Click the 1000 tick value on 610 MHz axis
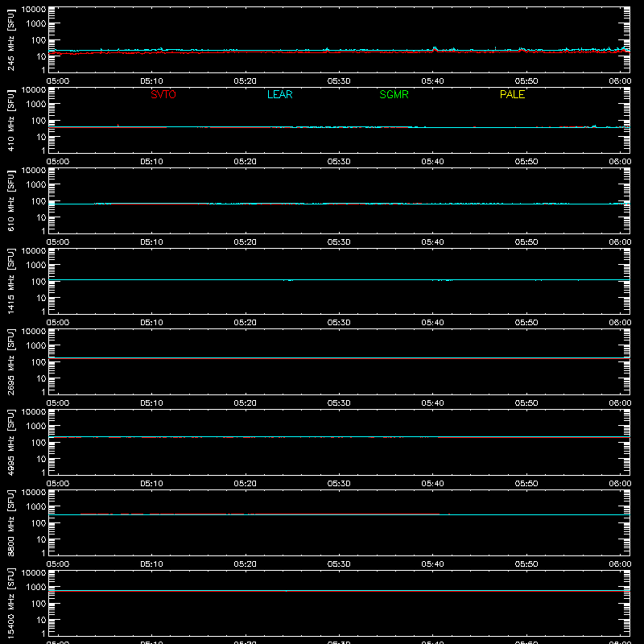The image size is (644, 644). point(36,185)
